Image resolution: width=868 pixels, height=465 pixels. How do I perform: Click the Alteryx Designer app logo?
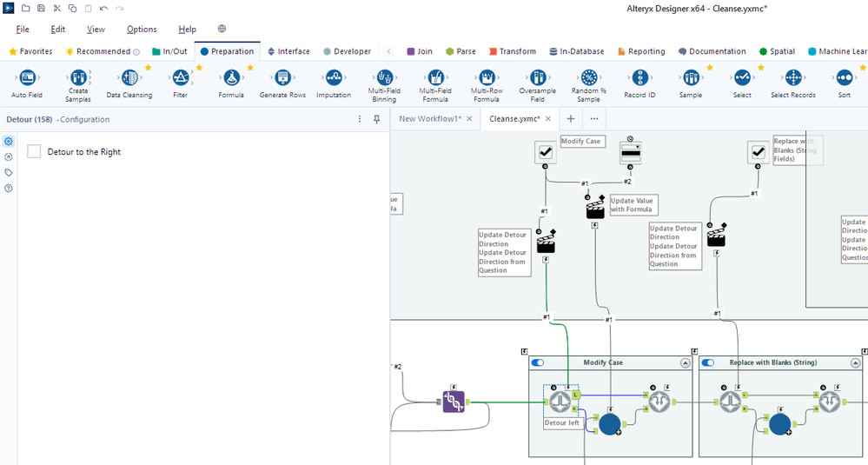pyautogui.click(x=9, y=9)
